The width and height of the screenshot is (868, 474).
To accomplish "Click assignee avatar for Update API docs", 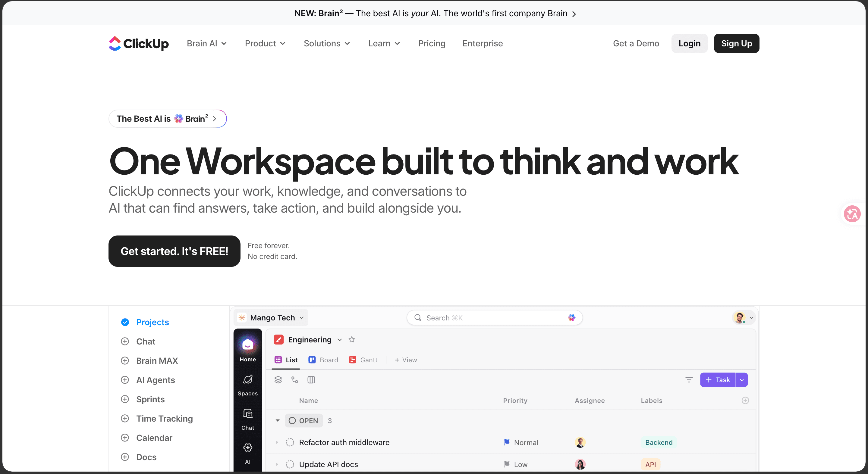I will [x=580, y=464].
